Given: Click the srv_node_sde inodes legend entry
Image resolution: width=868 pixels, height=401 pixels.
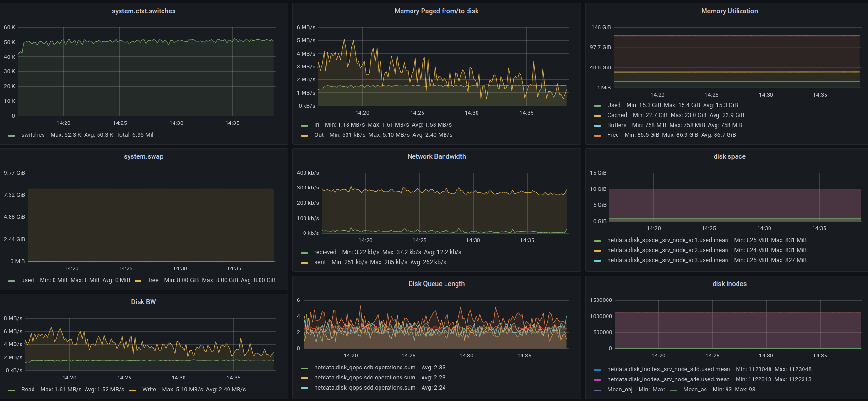Looking at the screenshot, I should click(668, 379).
